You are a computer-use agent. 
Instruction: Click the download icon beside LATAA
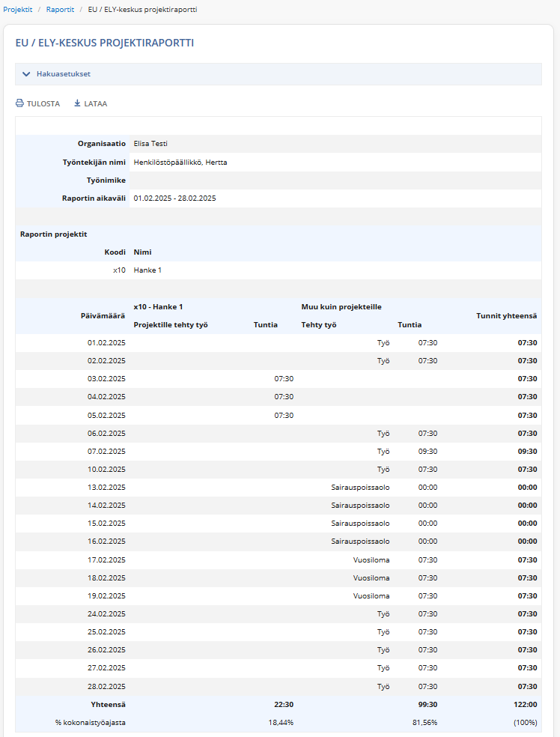78,103
